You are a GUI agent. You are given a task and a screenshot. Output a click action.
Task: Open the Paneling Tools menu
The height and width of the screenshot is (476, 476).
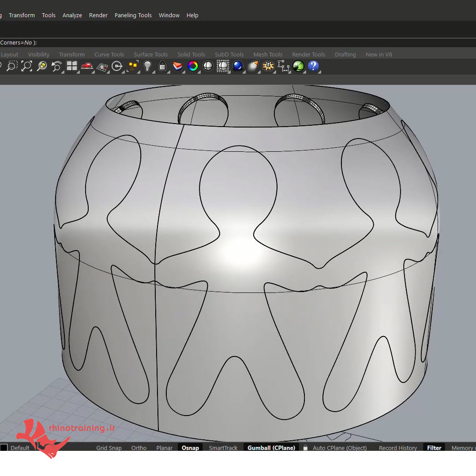133,15
